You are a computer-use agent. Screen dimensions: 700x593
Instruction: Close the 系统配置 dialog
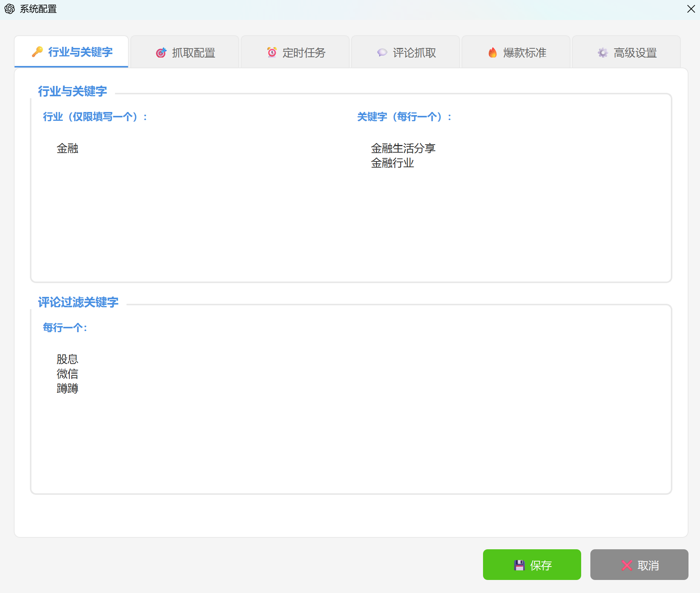[691, 8]
